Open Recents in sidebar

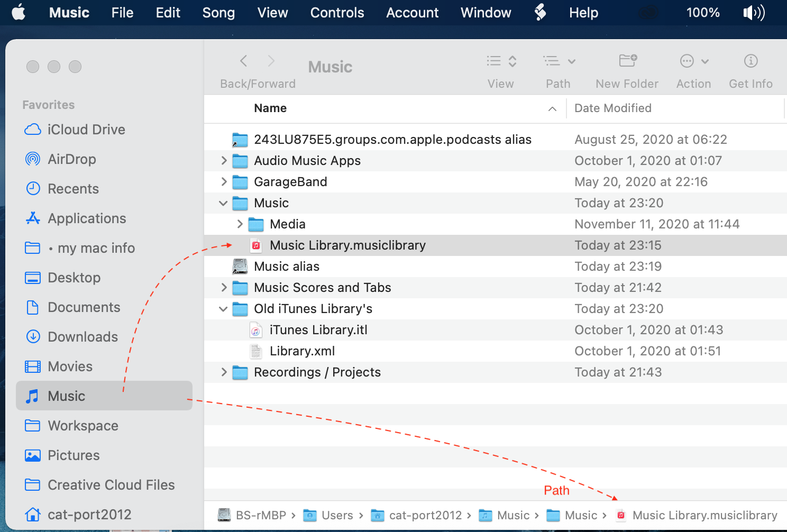point(104,189)
